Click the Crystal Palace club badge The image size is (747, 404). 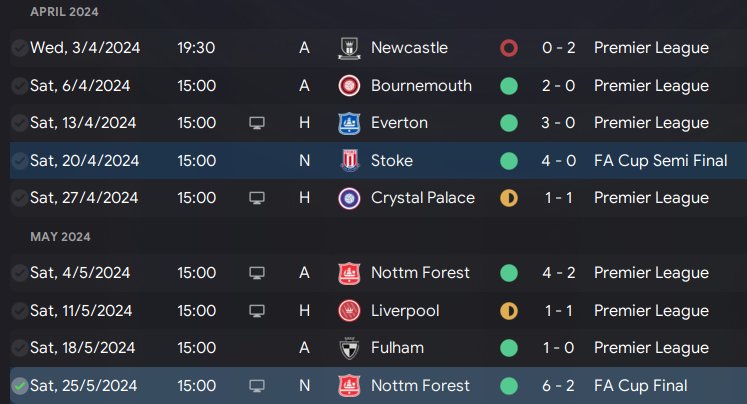(349, 198)
